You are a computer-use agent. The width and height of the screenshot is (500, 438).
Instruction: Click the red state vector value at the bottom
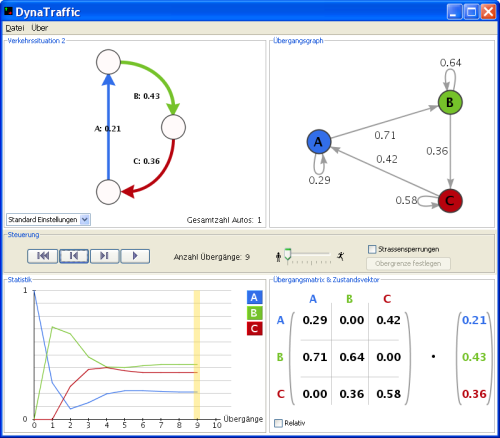pos(474,394)
